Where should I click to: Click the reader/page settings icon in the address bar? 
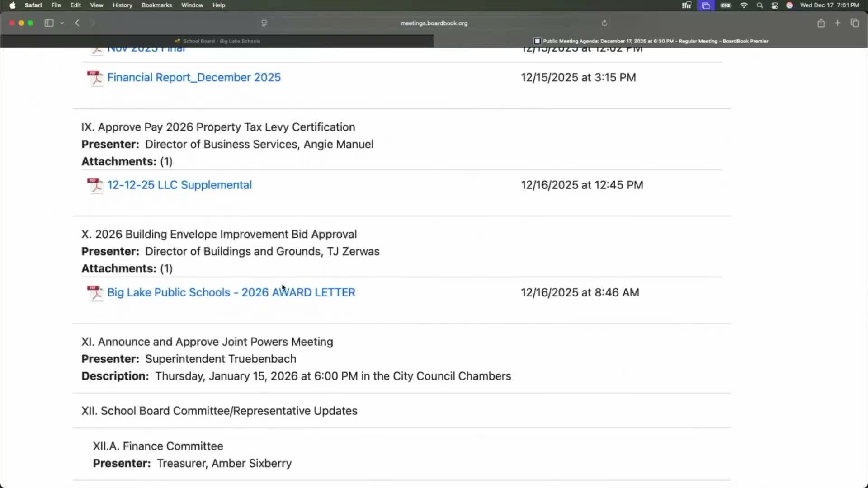coord(264,23)
